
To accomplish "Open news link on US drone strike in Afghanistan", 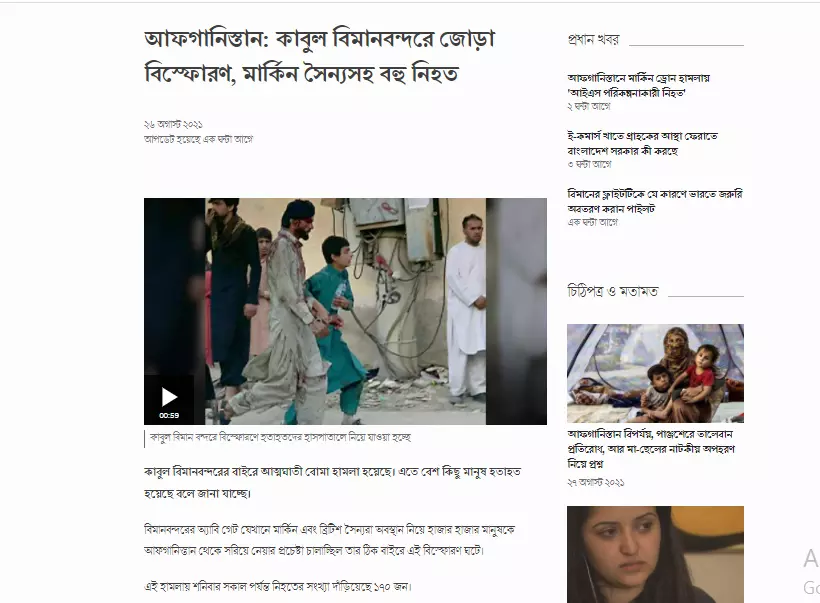I will [x=639, y=85].
